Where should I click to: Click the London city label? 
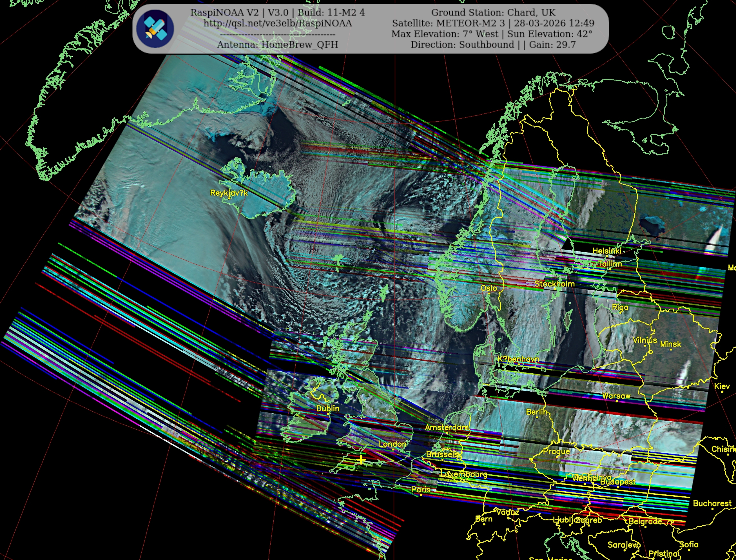392,444
